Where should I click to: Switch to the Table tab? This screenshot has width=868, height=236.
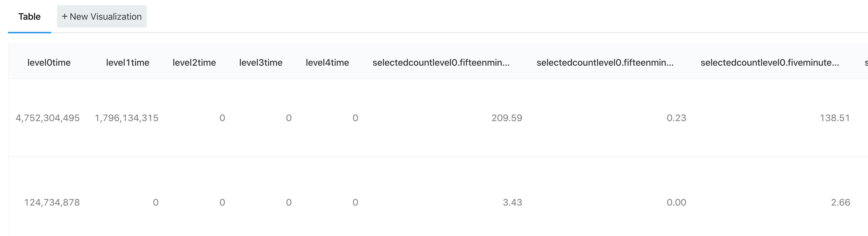(29, 16)
